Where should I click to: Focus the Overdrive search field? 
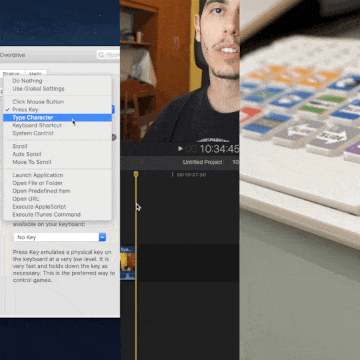pos(108,55)
